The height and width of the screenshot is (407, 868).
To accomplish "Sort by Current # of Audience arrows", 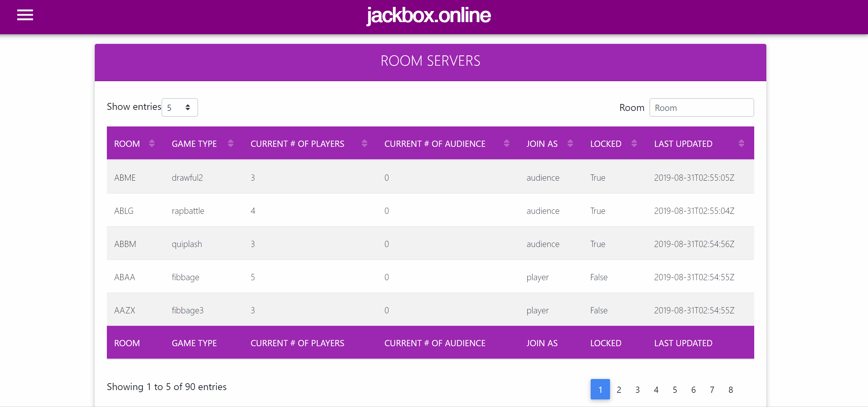I will (x=506, y=143).
